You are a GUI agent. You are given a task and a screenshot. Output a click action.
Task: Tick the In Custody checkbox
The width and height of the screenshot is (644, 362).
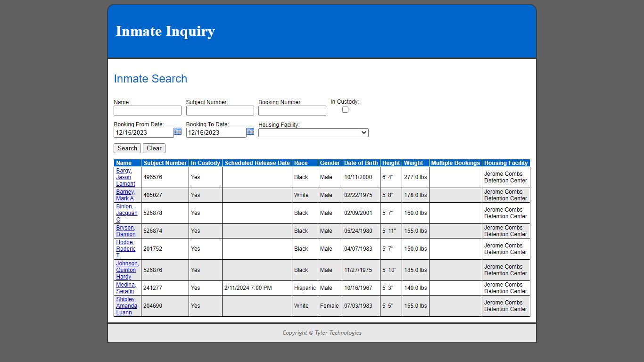click(x=345, y=110)
